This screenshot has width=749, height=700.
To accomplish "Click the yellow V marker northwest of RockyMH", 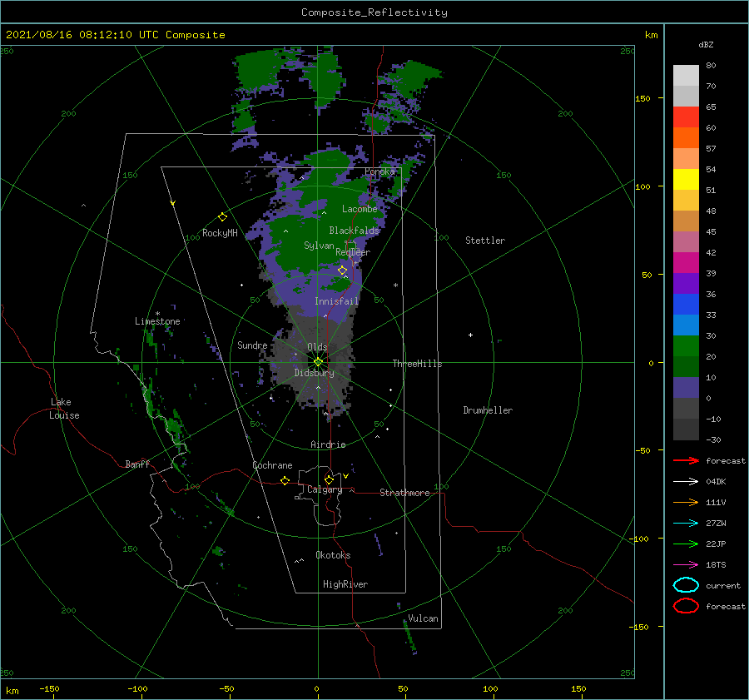I will (x=173, y=203).
